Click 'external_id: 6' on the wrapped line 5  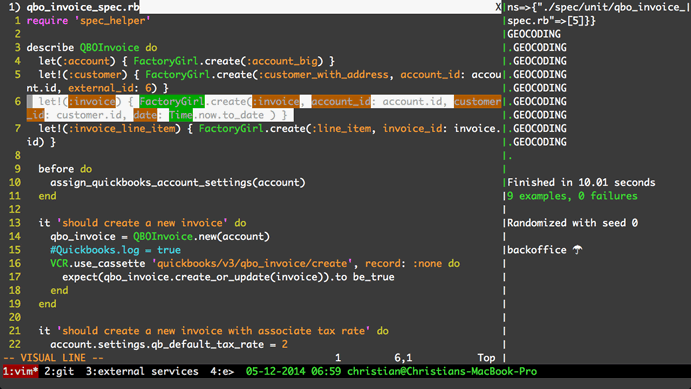[x=109, y=88]
